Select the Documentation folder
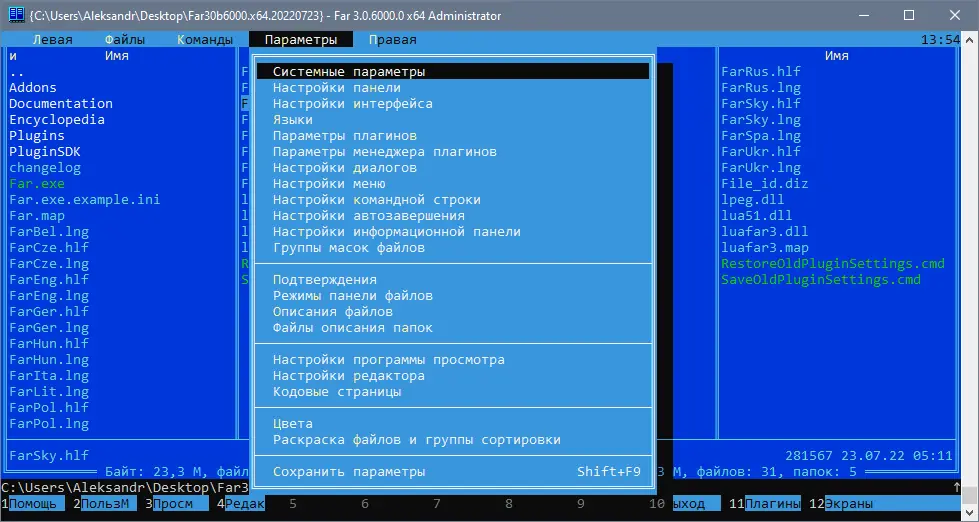This screenshot has width=979, height=522. pyautogui.click(x=61, y=104)
